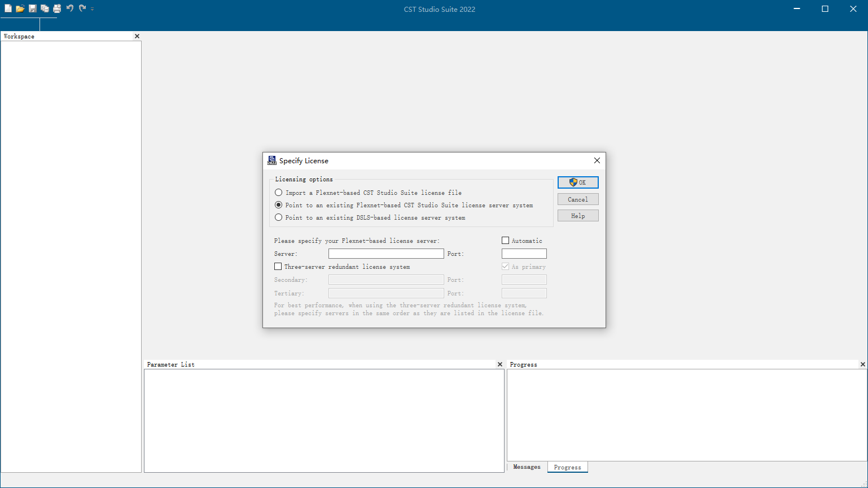868x488 pixels.
Task: Click the Tertiary Port field
Action: coord(524,293)
